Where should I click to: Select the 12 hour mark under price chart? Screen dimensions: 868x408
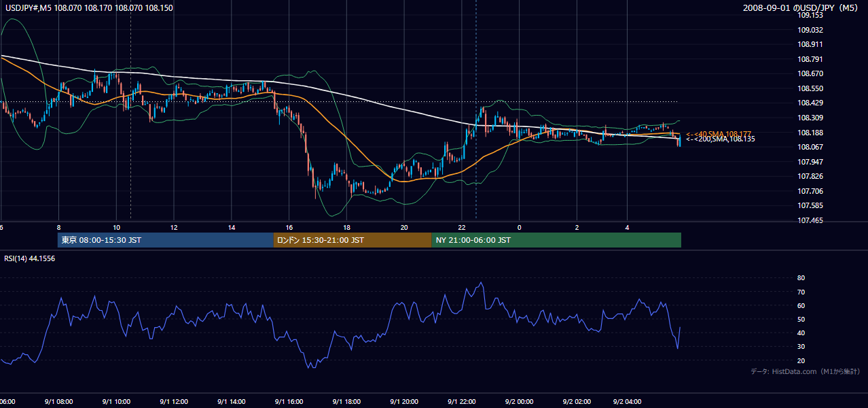174,228
